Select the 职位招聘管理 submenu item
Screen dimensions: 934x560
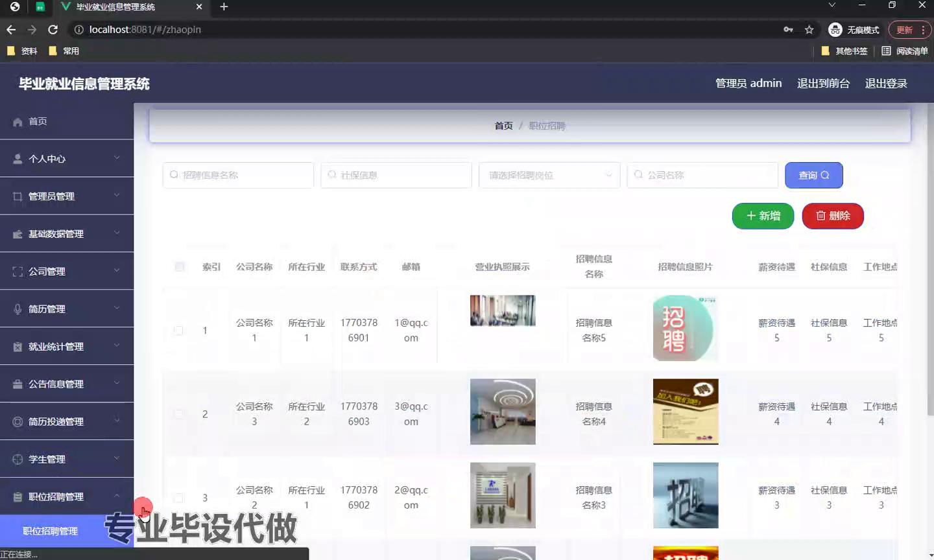(x=51, y=531)
